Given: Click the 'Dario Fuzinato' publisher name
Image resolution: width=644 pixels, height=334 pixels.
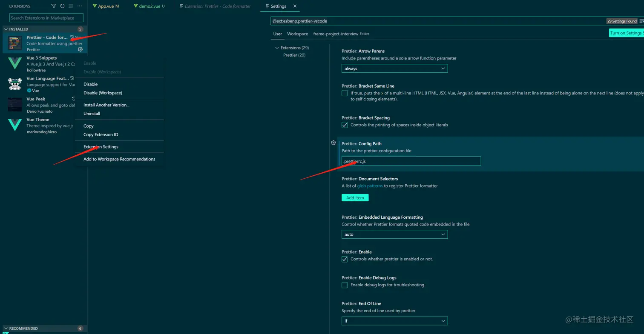Looking at the screenshot, I should 40,111.
